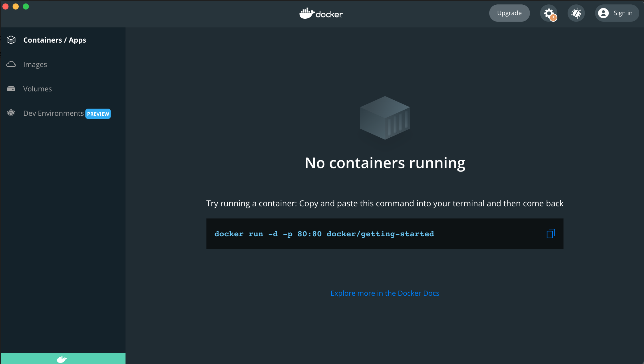Click the whale icon on green status bar
This screenshot has width=644, height=364.
click(x=62, y=359)
